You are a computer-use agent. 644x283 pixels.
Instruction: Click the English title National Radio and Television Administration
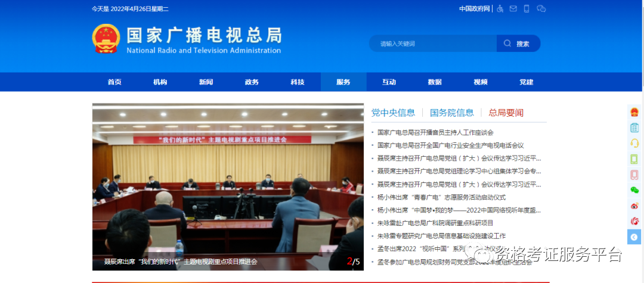[x=204, y=51]
